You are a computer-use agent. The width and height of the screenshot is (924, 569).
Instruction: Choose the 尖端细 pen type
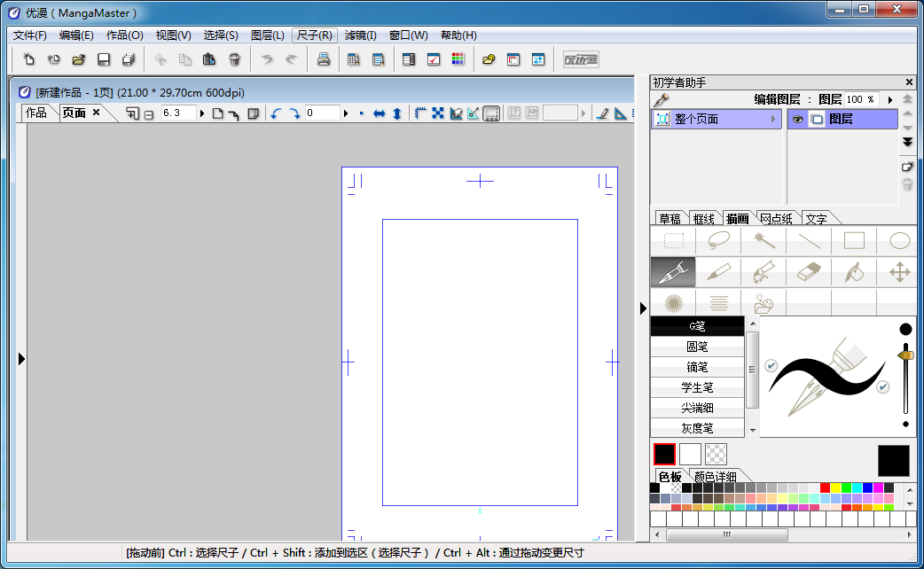click(x=697, y=408)
